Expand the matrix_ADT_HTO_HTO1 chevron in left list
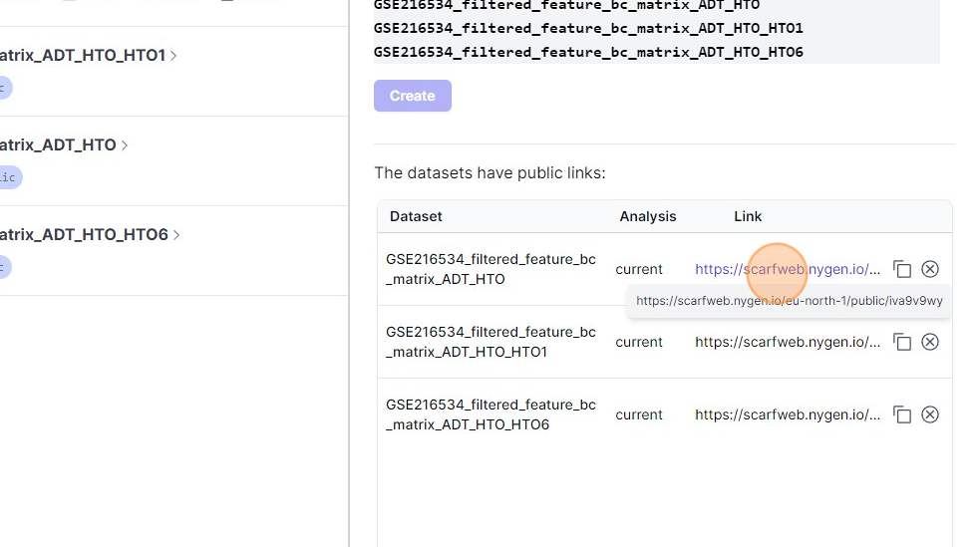The height and width of the screenshot is (547, 980). [x=174, y=56]
